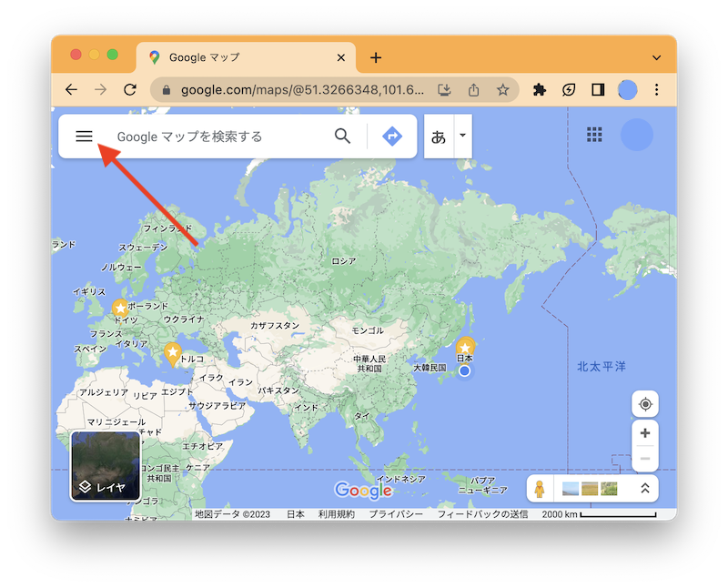Open the Google account avatar on map
The image size is (728, 588).
pos(636,135)
